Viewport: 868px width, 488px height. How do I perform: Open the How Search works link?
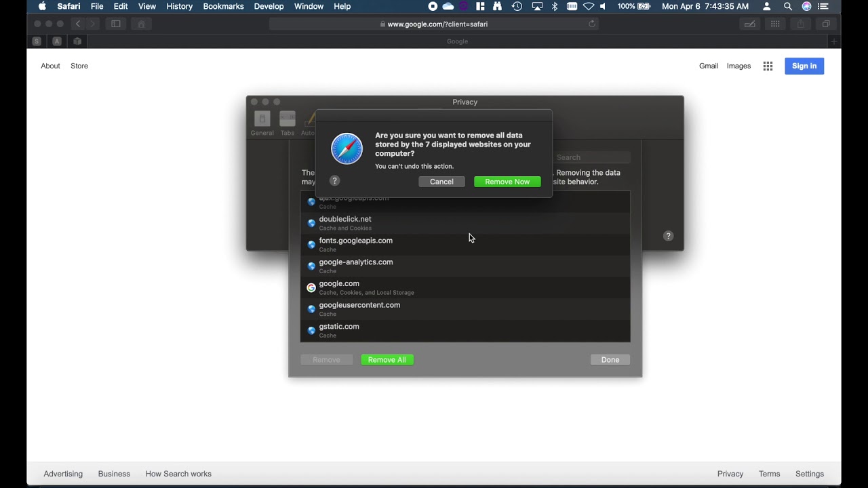(x=178, y=474)
